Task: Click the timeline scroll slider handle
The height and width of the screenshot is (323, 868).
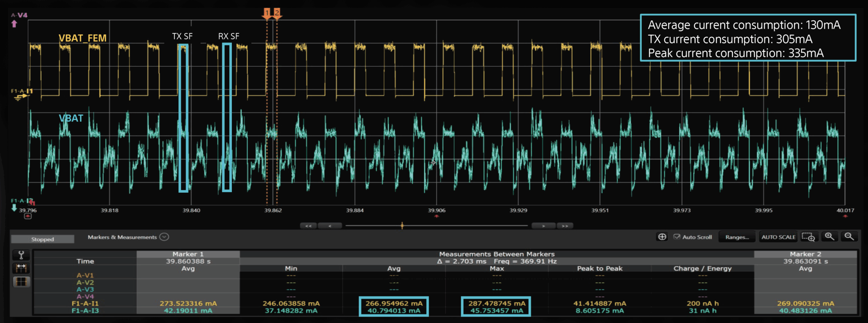Action: tap(402, 226)
